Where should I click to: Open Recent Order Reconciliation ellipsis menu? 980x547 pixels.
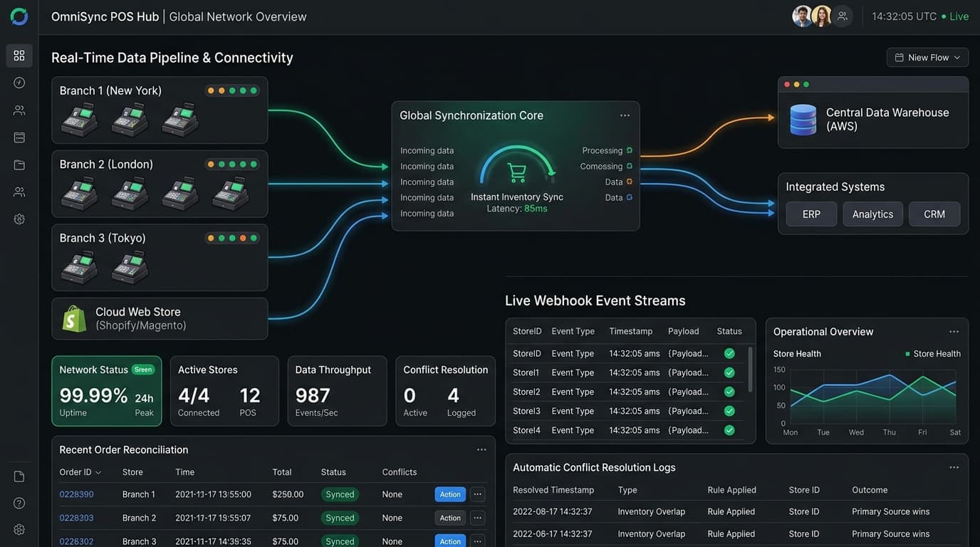tap(481, 449)
